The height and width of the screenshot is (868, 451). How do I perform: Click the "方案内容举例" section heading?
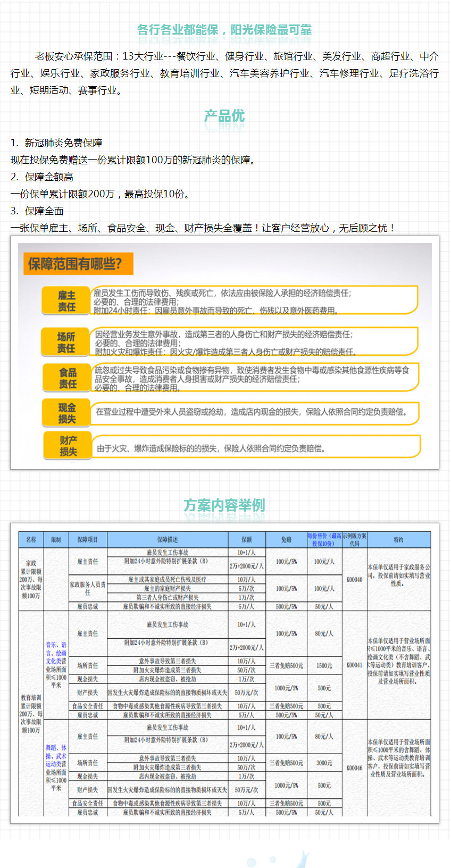pos(224,505)
